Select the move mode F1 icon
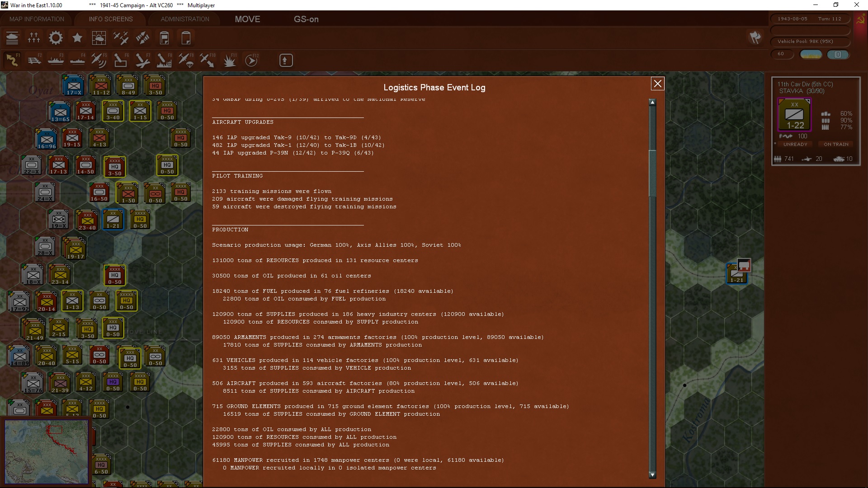 tap(12, 60)
